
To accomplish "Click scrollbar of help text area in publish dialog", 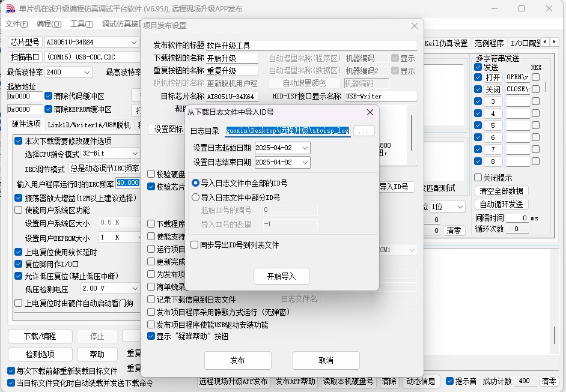I will [412, 133].
